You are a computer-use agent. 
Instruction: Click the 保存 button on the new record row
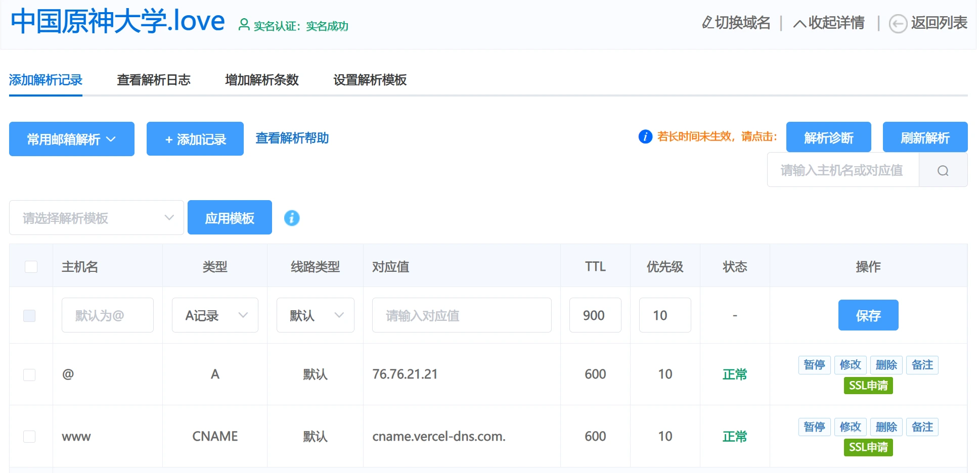point(868,315)
